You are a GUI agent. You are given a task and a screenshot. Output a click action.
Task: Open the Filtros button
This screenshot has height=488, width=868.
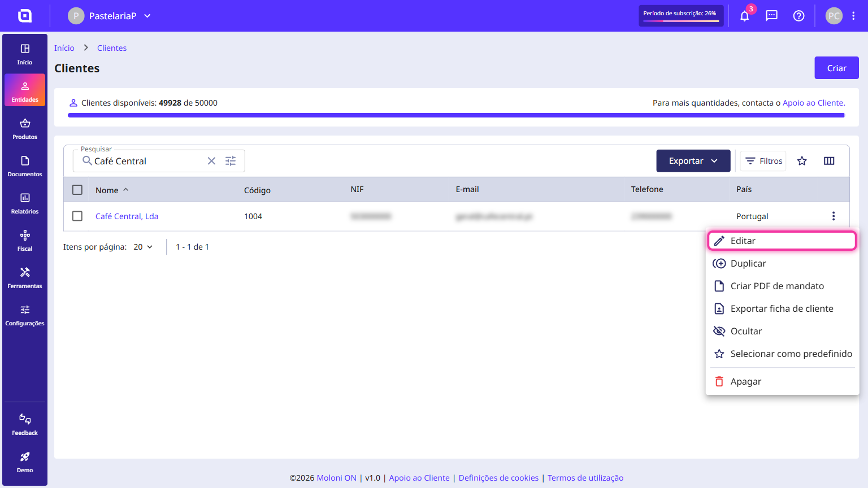763,161
